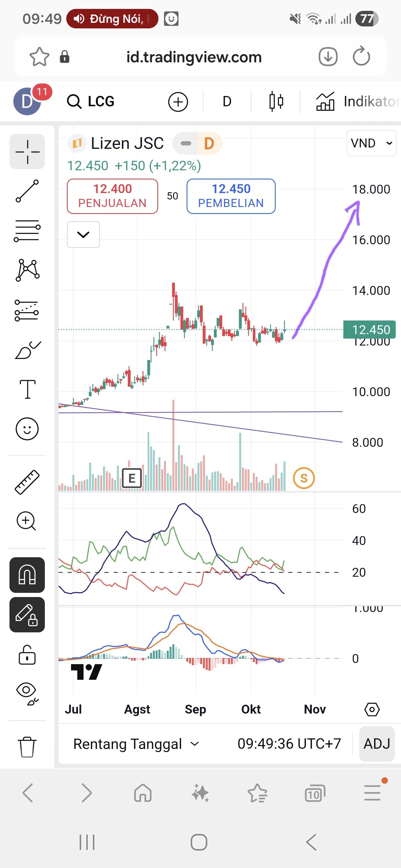Open the Fibonacci retracement tool
401x868 pixels.
(x=27, y=231)
